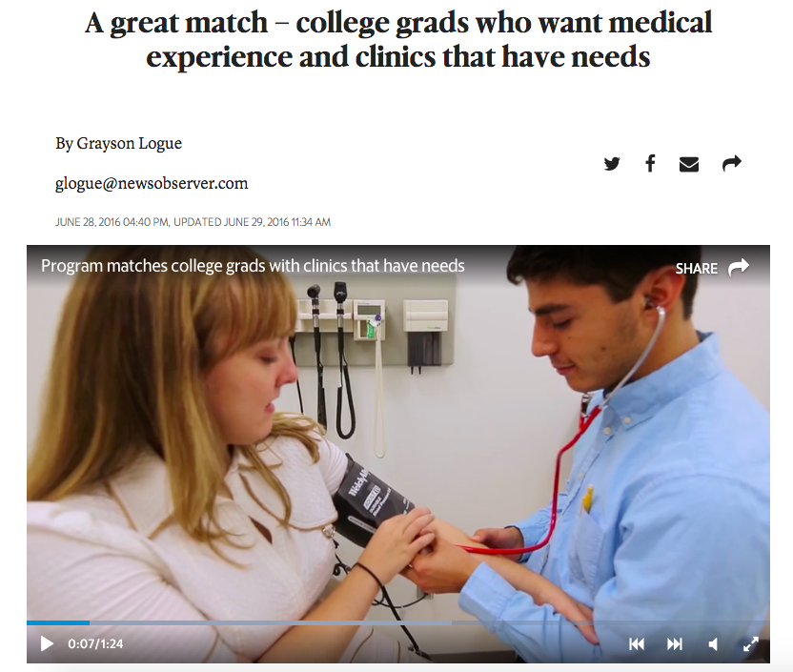793x672 pixels.
Task: Skip to the previous video
Action: [x=637, y=643]
